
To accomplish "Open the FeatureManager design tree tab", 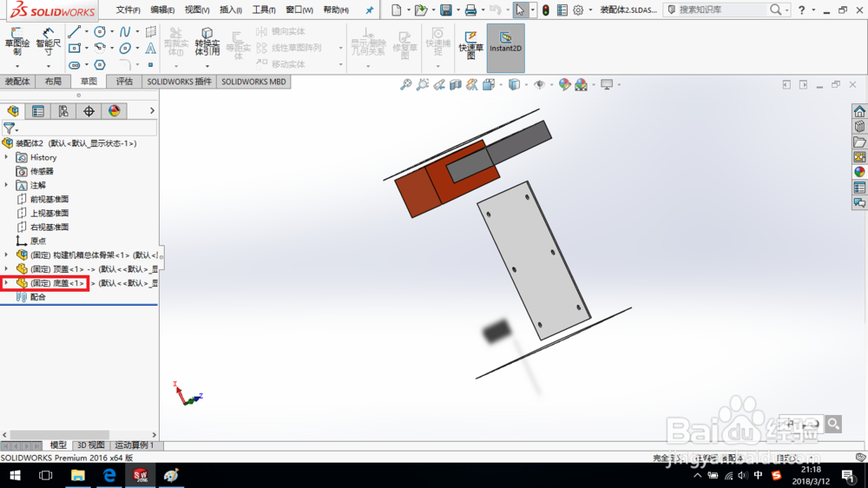I will (x=13, y=111).
